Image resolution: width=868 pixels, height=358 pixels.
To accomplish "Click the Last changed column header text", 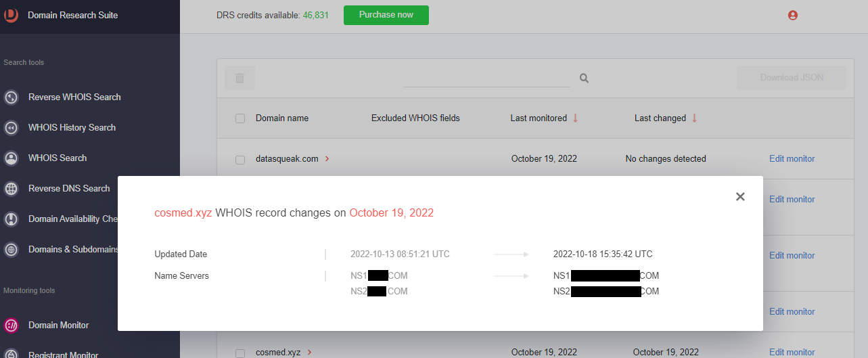I will pyautogui.click(x=660, y=118).
